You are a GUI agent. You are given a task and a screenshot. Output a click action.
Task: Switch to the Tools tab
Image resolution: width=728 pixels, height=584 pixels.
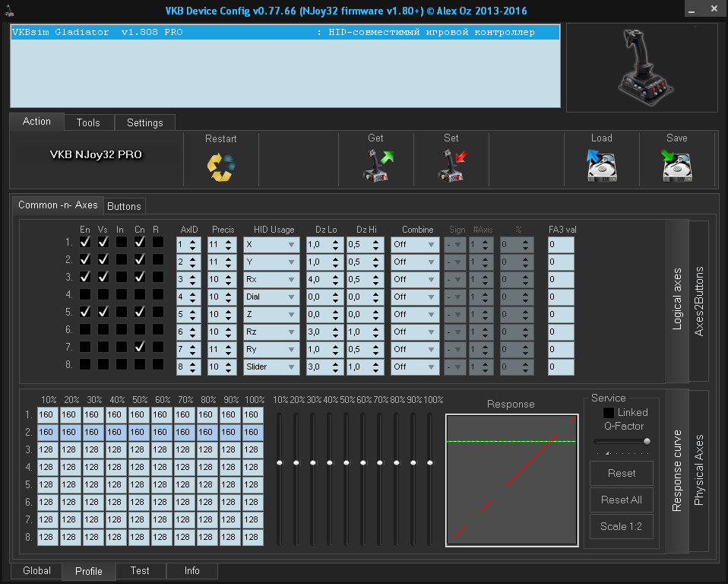point(88,122)
